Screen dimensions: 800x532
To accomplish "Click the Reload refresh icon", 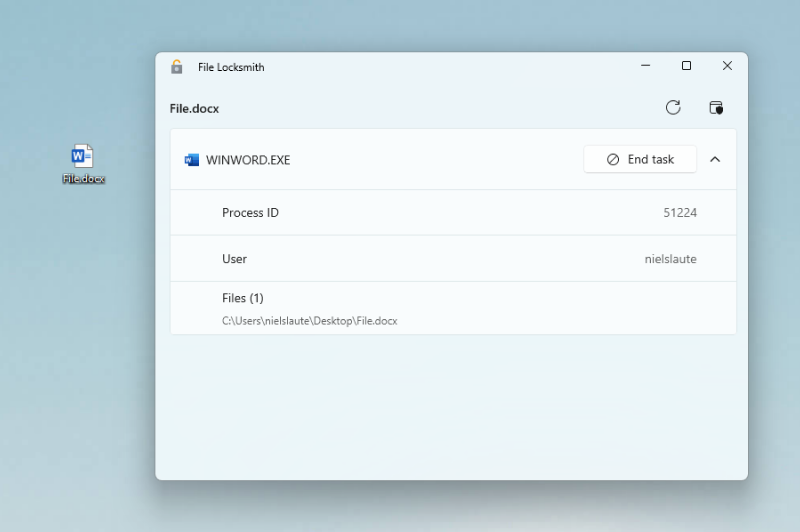I will coord(673,108).
